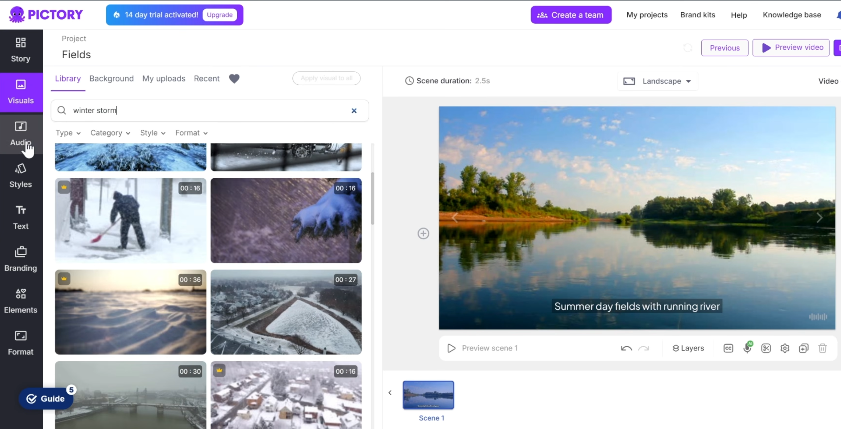841x429 pixels.
Task: Open Brand kits in top menu
Action: (698, 15)
